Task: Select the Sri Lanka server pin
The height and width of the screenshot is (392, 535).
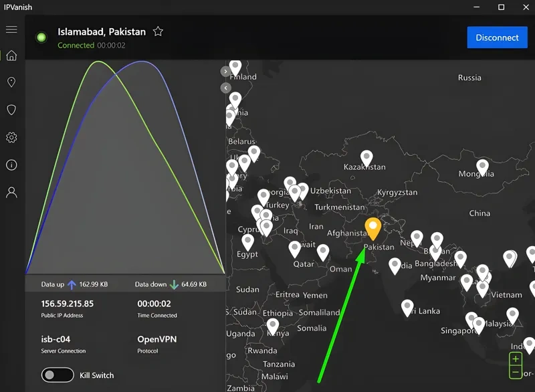Action: [407, 307]
